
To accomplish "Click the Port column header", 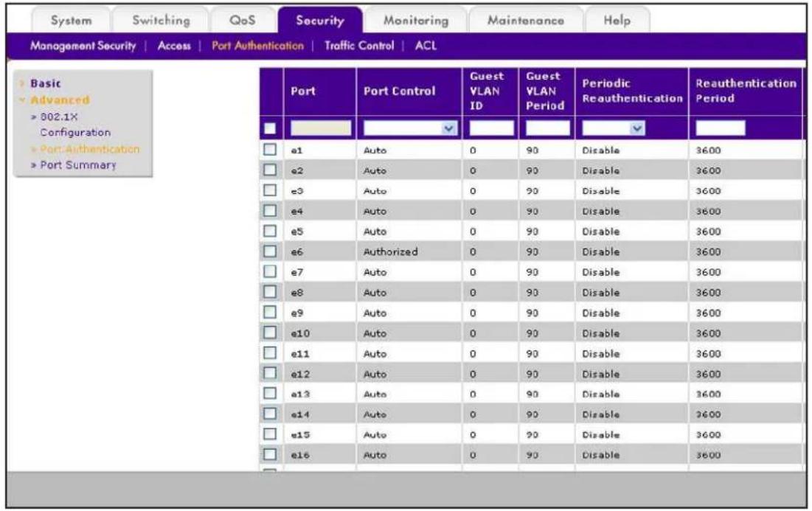I will tap(303, 91).
